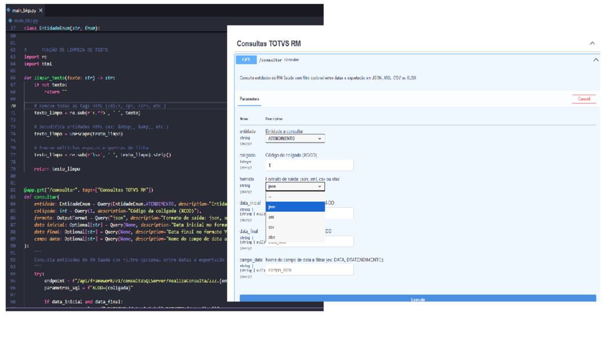Click the coligada input field with value 1

(x=309, y=165)
